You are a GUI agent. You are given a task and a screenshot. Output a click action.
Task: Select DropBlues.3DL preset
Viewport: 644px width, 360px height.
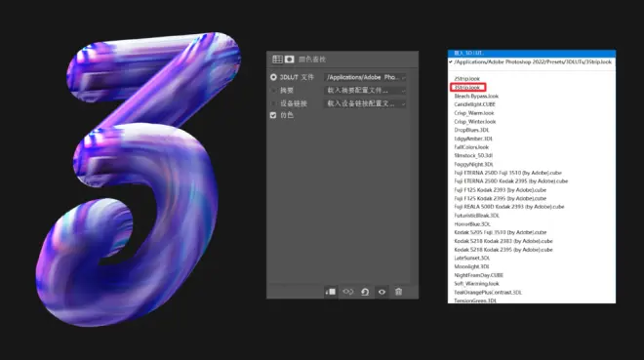(x=471, y=130)
